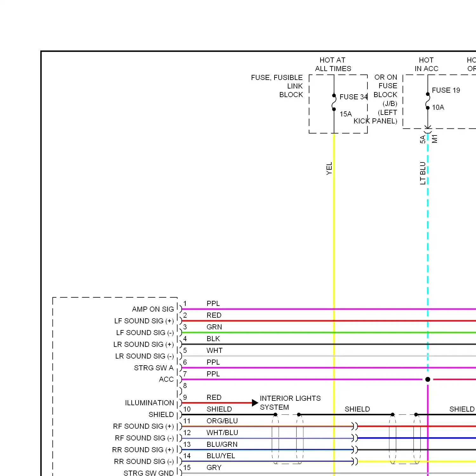Image resolution: width=476 pixels, height=476 pixels.
Task: Click the 'PPL' label on pin 1
Action: tap(213, 303)
